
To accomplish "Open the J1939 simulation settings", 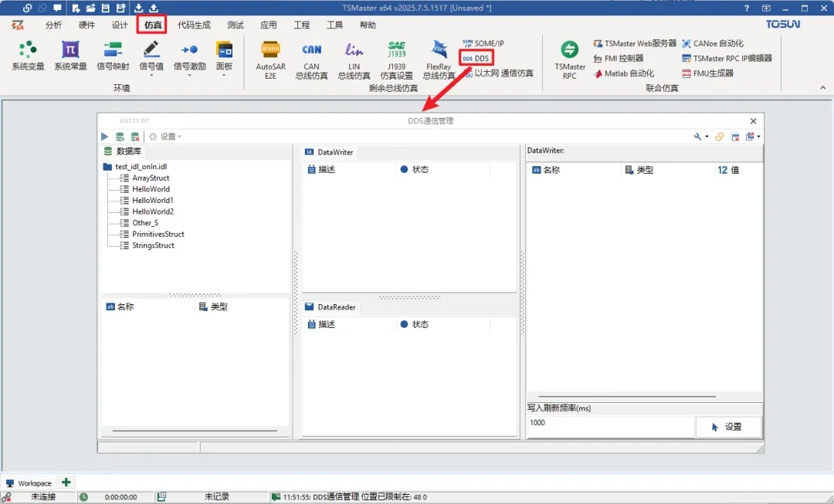I will [x=396, y=59].
